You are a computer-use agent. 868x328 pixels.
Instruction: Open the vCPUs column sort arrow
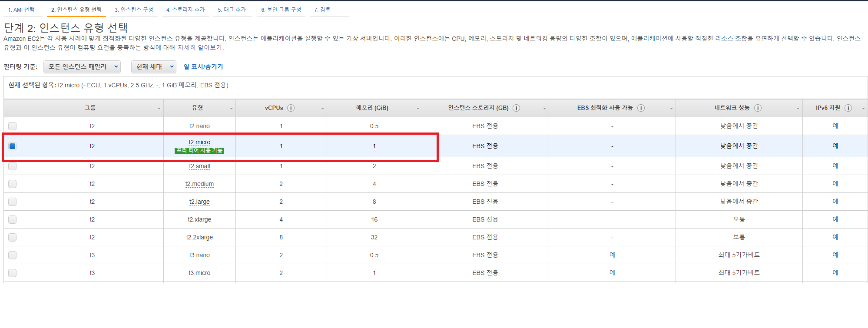(322, 109)
